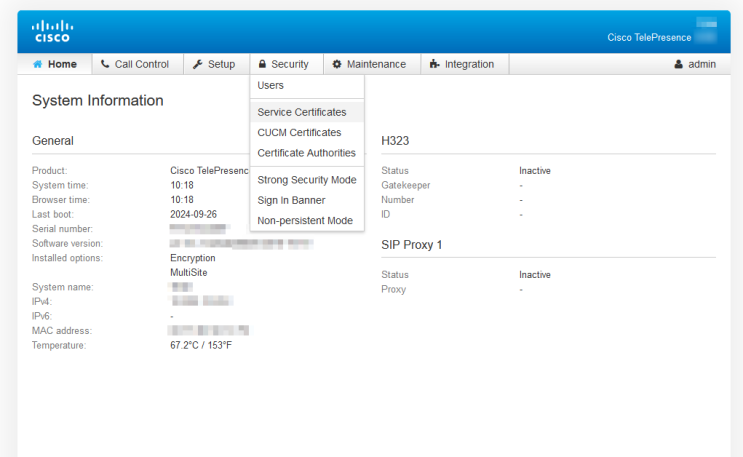Click the admin user silhouette icon

click(679, 64)
